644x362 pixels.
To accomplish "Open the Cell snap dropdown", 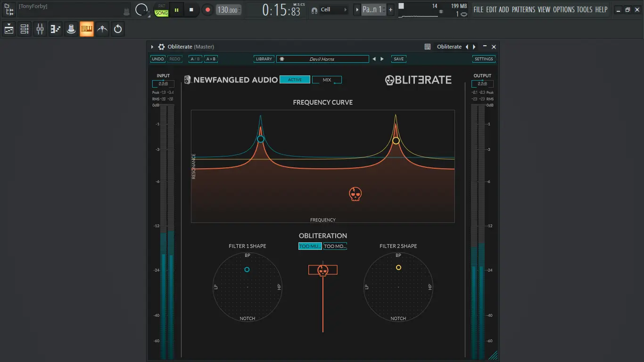I will (334, 9).
